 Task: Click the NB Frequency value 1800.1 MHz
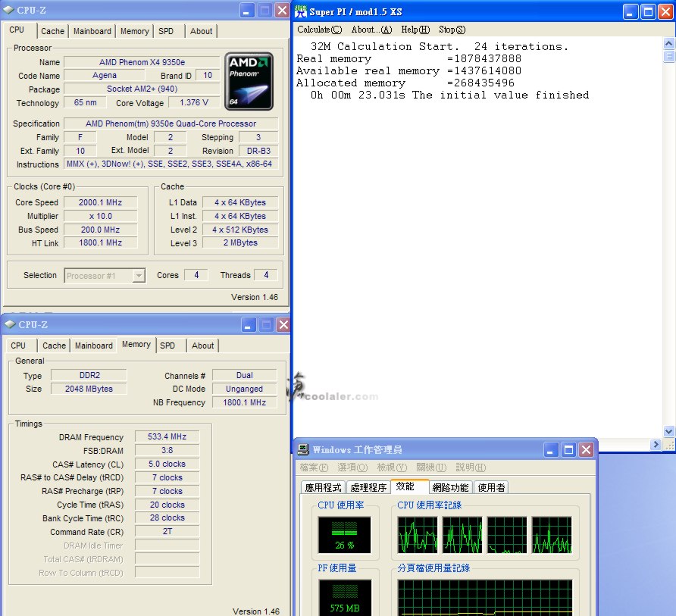[245, 402]
